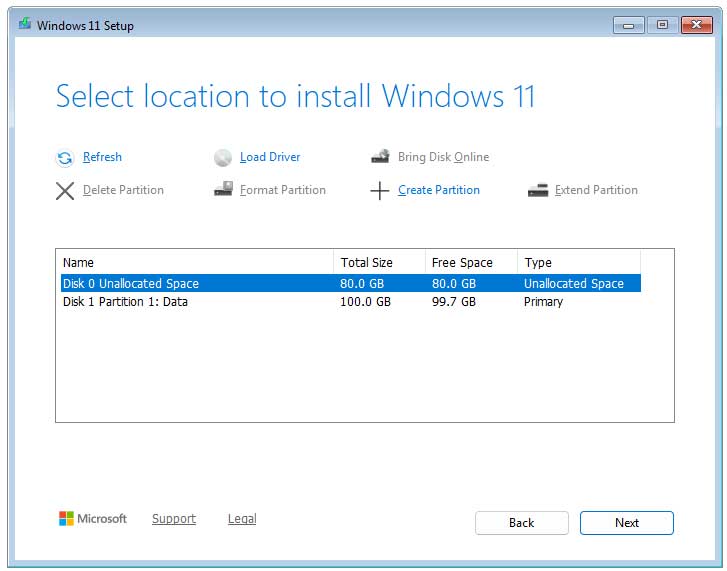Click the Next button
727x571 pixels.
click(x=626, y=523)
